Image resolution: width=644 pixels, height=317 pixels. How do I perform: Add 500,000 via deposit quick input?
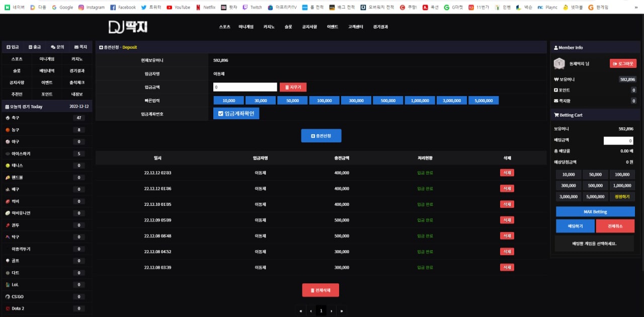pyautogui.click(x=388, y=101)
